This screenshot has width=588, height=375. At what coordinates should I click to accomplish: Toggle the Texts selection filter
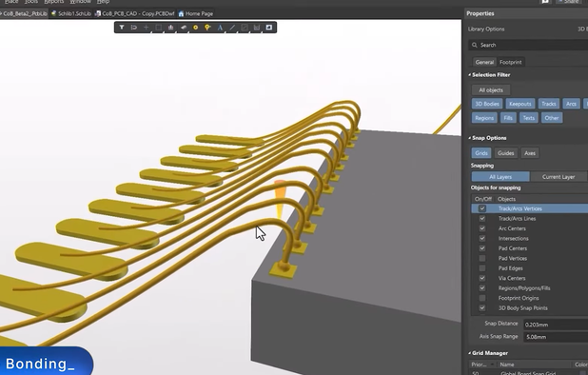coord(529,118)
